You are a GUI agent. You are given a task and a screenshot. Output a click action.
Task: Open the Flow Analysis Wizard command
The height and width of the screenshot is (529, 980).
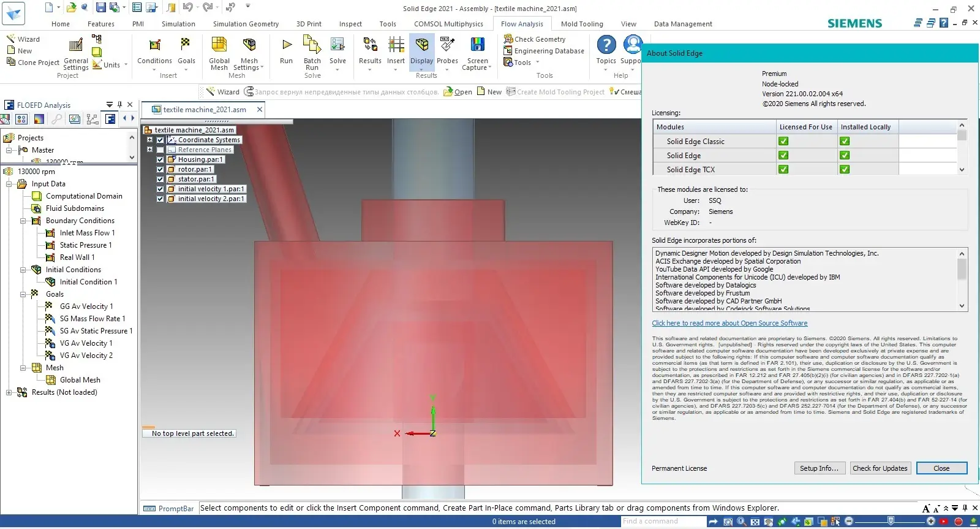(x=23, y=39)
